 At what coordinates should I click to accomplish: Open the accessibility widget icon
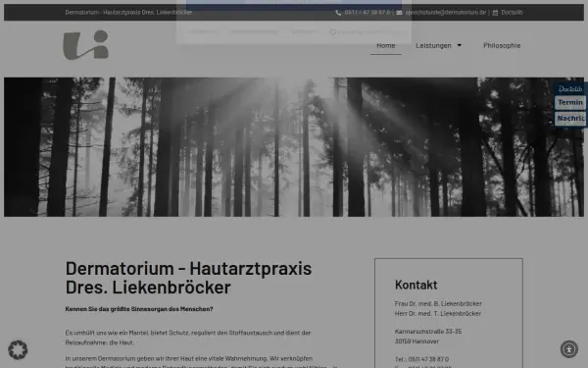pos(568,349)
